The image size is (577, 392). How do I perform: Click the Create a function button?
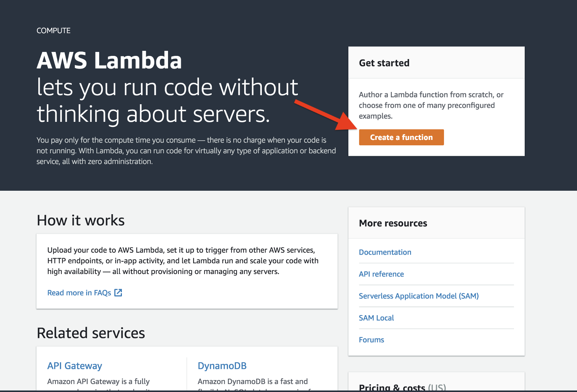pos(401,137)
